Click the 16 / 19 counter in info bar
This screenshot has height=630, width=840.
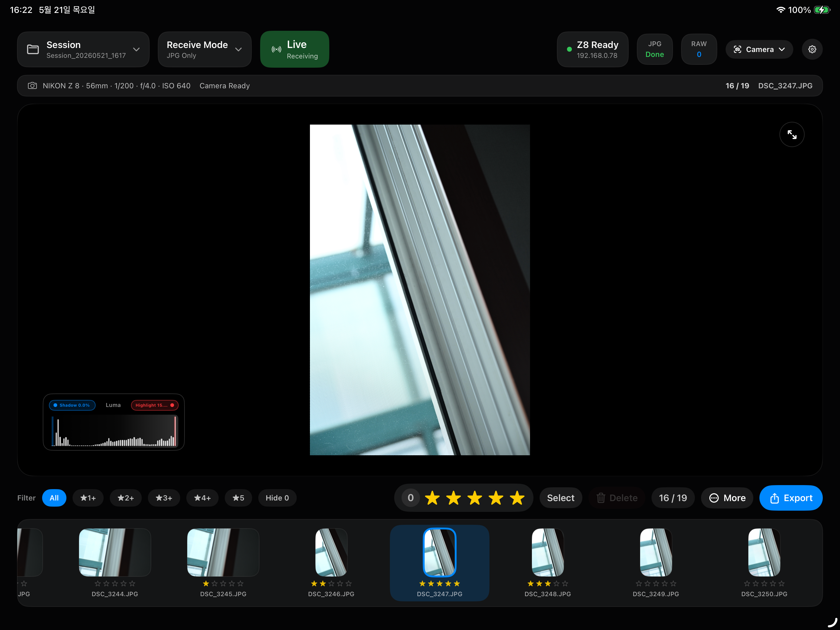737,86
